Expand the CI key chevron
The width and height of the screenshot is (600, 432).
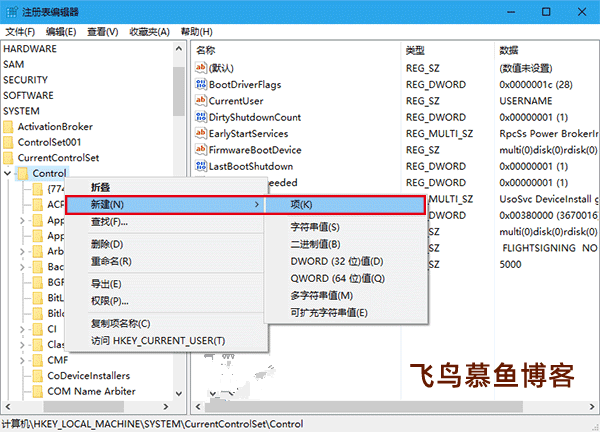point(22,329)
